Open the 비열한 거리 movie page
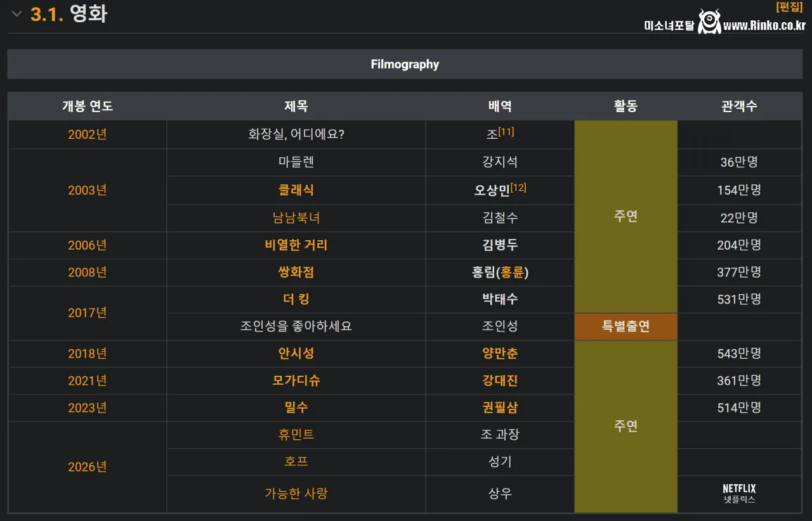 coord(296,245)
